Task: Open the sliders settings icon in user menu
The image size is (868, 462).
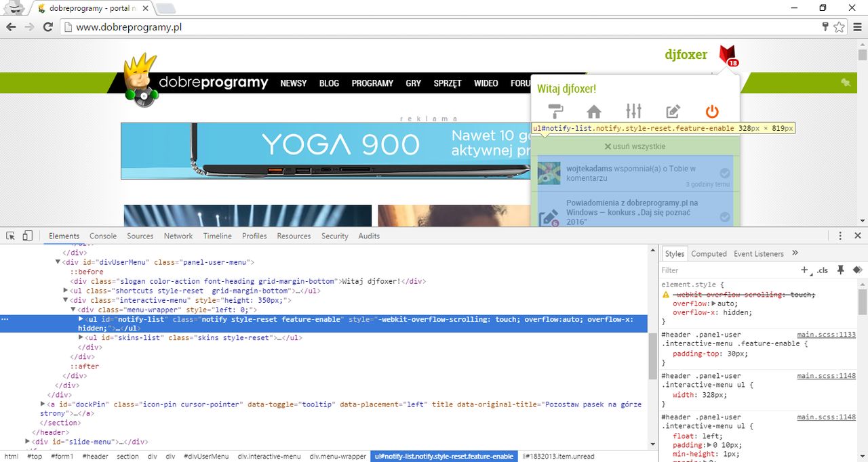Action: pyautogui.click(x=633, y=111)
